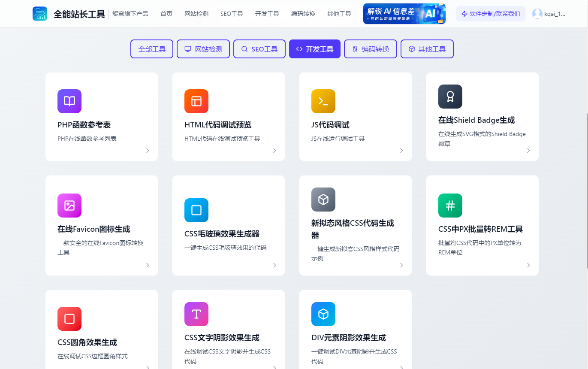Go to the 首页 menu item
Screen dimensions: 588x369
tap(166, 13)
